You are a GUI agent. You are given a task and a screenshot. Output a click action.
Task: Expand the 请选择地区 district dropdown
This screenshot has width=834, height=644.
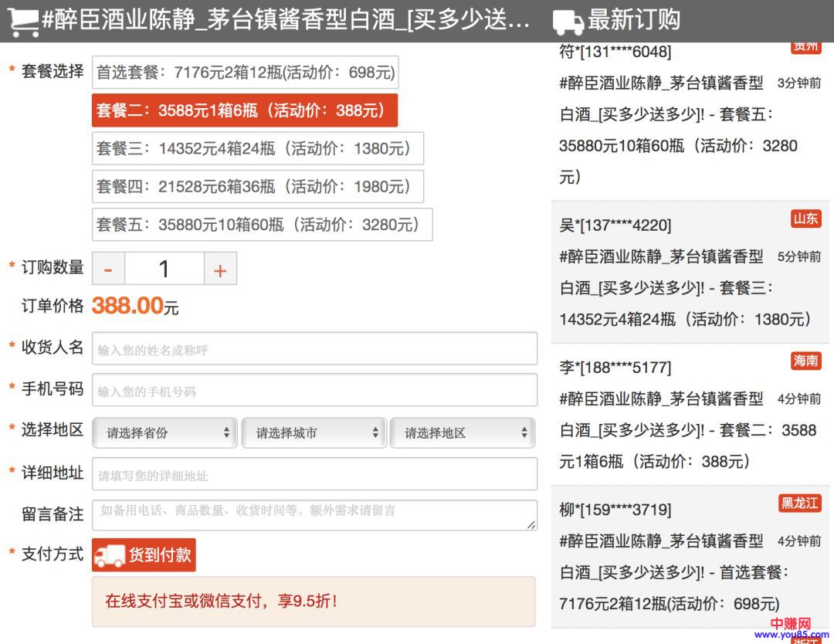pyautogui.click(x=462, y=433)
